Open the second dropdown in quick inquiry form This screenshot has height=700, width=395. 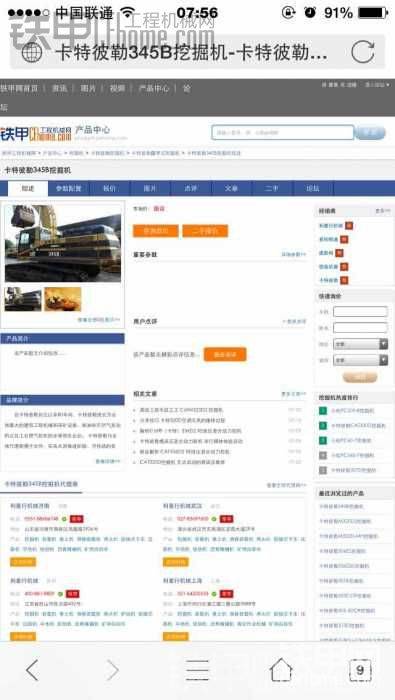pos(360,360)
